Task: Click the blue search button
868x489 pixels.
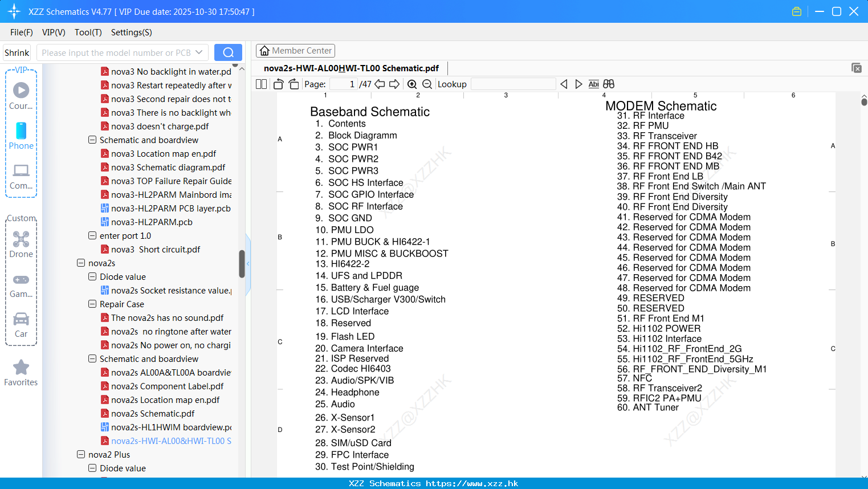Action: 228,52
